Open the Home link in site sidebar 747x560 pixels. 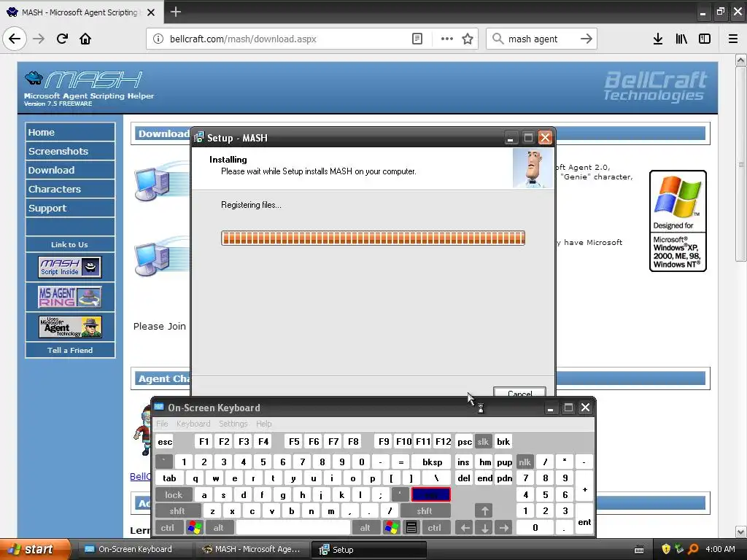click(x=69, y=132)
